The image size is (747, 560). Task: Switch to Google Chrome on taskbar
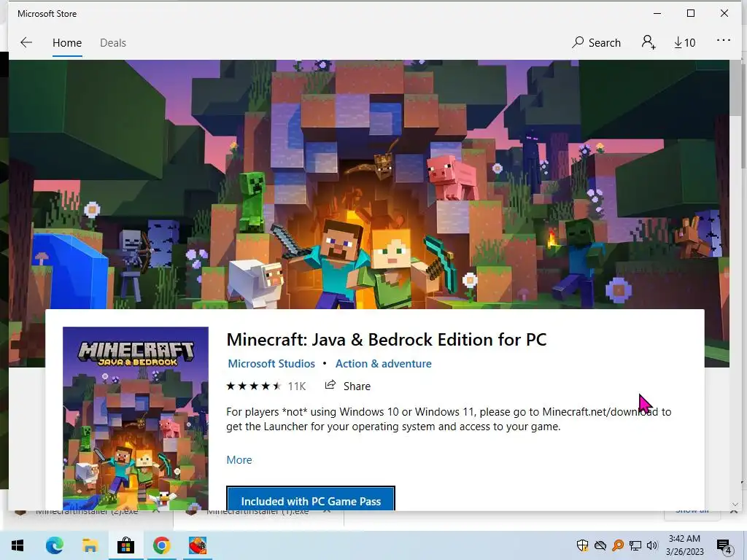(161, 545)
